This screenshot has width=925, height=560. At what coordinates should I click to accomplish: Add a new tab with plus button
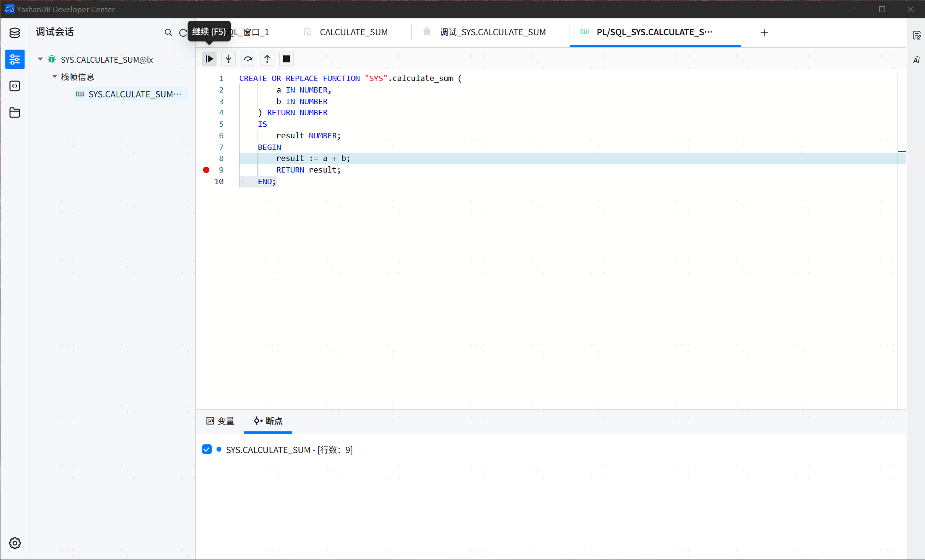click(764, 33)
